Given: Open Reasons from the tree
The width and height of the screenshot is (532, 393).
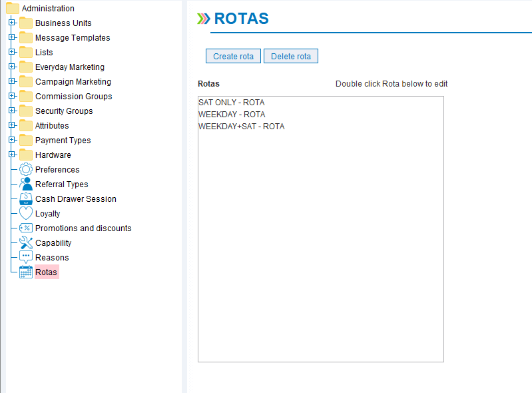Looking at the screenshot, I should [52, 257].
